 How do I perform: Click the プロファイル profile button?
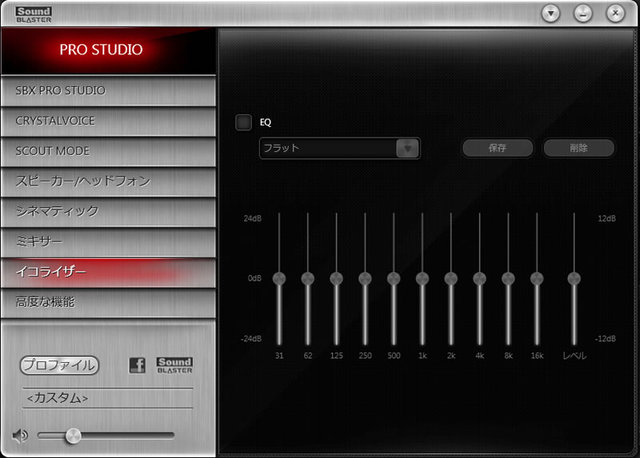(60, 365)
